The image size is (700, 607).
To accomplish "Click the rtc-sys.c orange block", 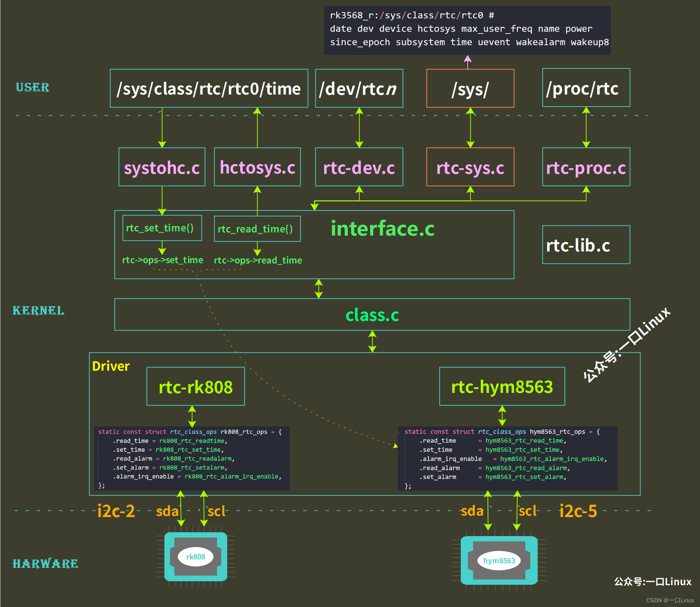I will tap(470, 167).
